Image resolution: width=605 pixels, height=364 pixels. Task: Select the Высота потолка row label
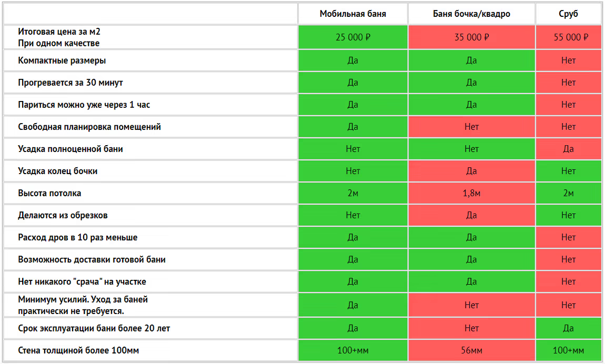coord(49,193)
